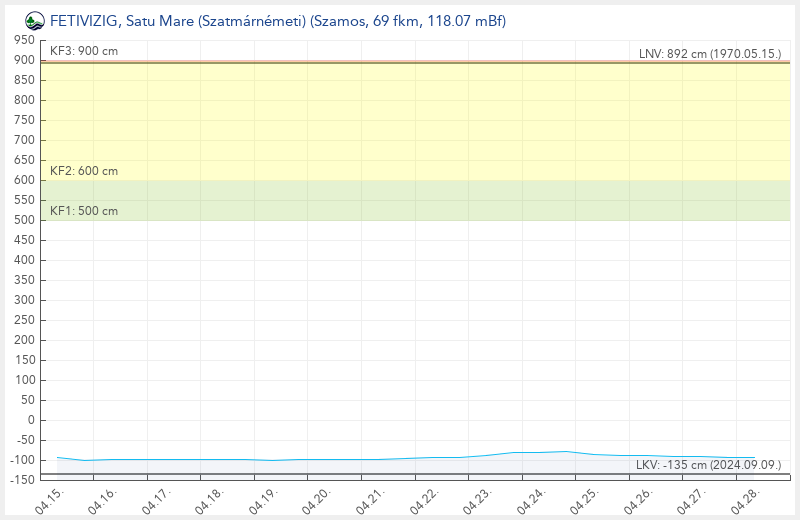The image size is (800, 520).
Task: Click the 950 value on the y-axis
Action: tap(24, 40)
